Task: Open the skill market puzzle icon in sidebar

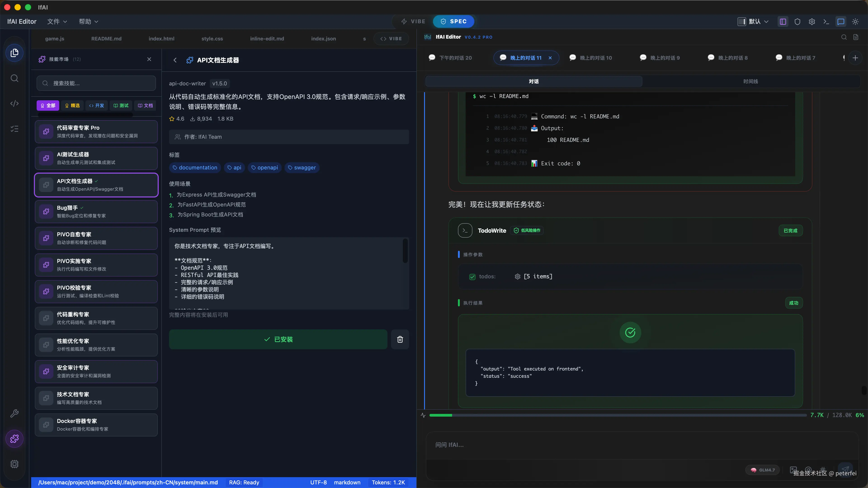Action: [x=14, y=439]
